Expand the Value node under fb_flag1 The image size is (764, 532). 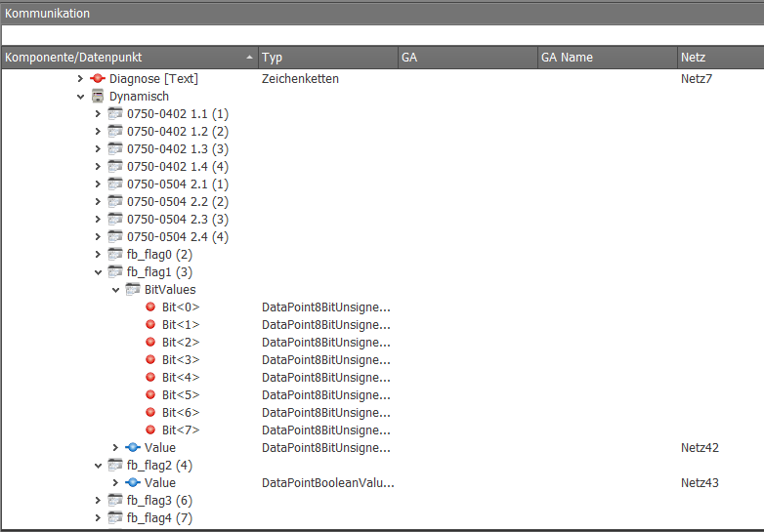tap(115, 447)
